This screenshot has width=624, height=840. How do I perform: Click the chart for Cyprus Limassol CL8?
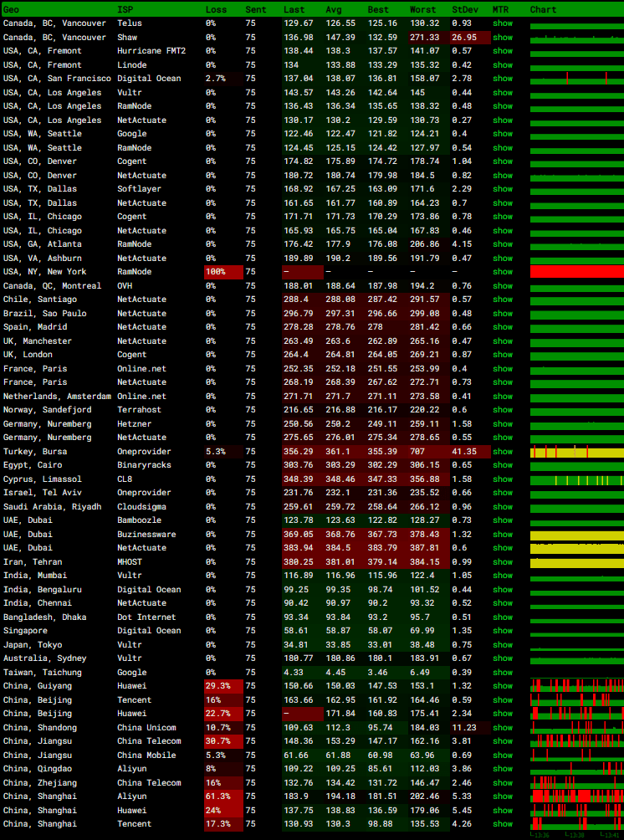coord(577,480)
